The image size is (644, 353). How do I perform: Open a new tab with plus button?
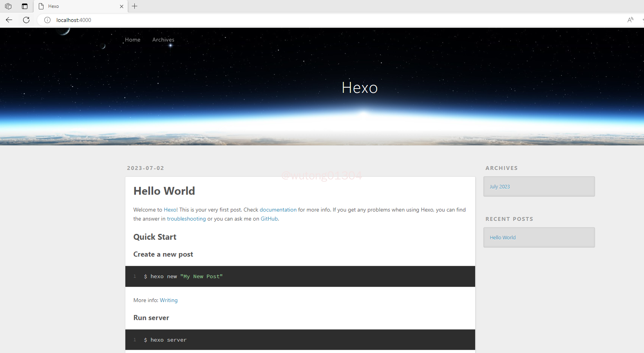pos(135,6)
